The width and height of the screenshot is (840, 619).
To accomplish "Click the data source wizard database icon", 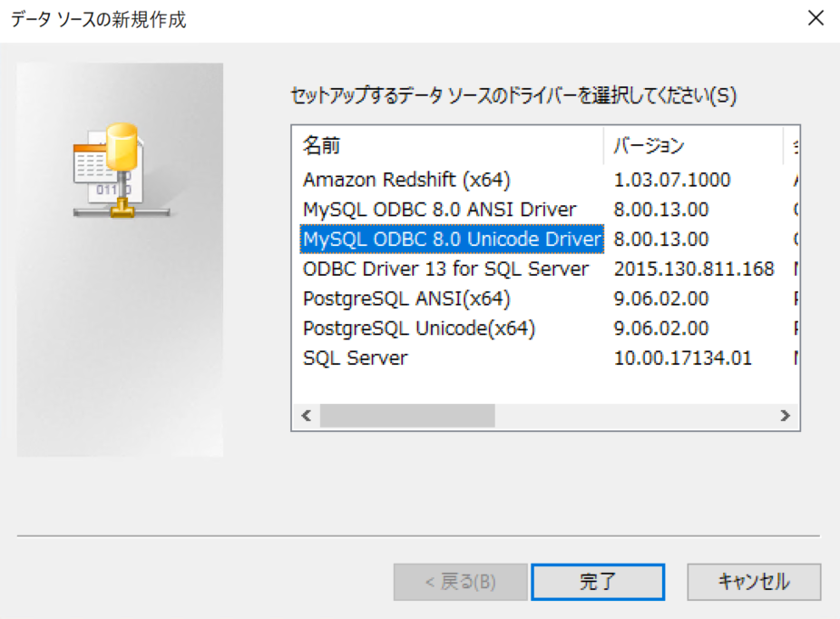I will [x=122, y=171].
